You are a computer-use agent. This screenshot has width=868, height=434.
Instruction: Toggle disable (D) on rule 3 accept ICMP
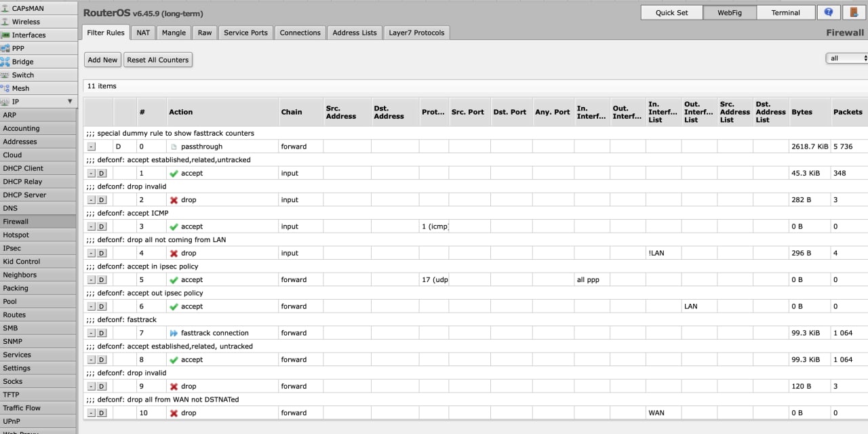tap(102, 226)
